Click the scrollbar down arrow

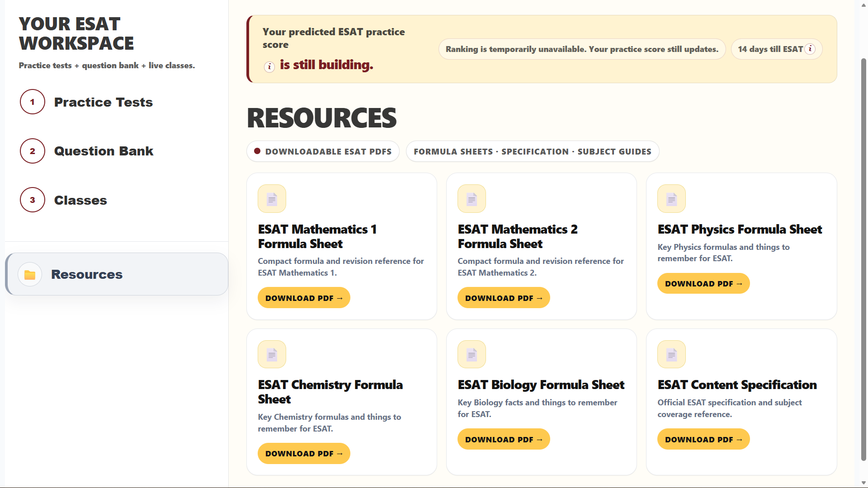tap(863, 483)
